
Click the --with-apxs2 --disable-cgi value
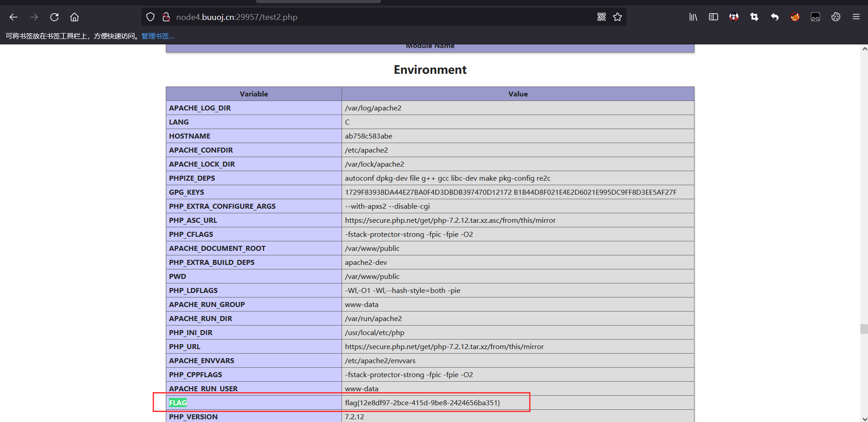click(x=387, y=206)
